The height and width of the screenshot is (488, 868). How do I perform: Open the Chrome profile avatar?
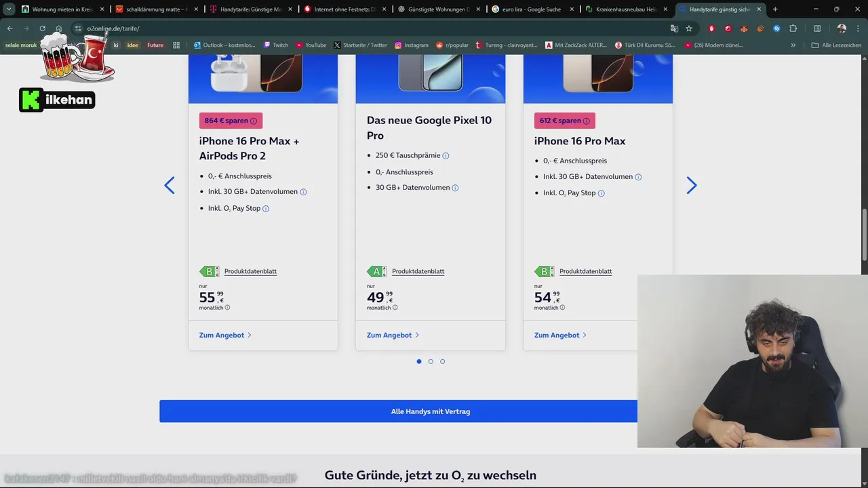tap(842, 28)
